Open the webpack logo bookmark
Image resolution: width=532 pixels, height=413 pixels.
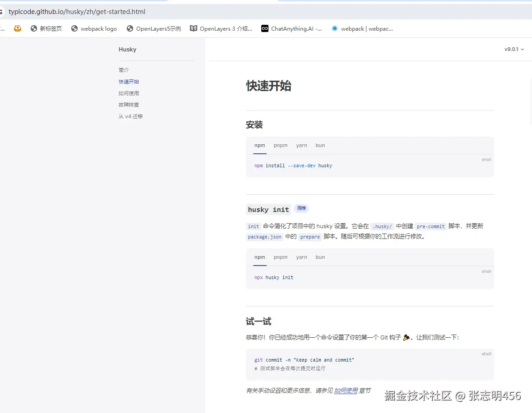(94, 28)
